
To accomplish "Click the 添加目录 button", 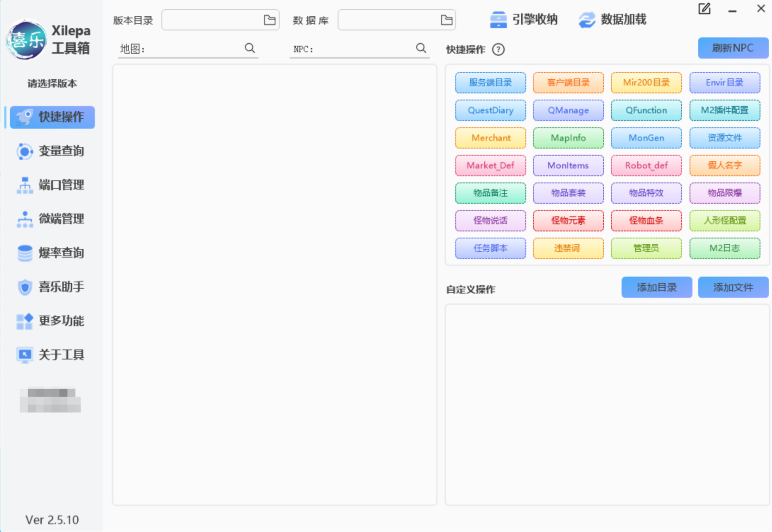I will click(x=657, y=287).
